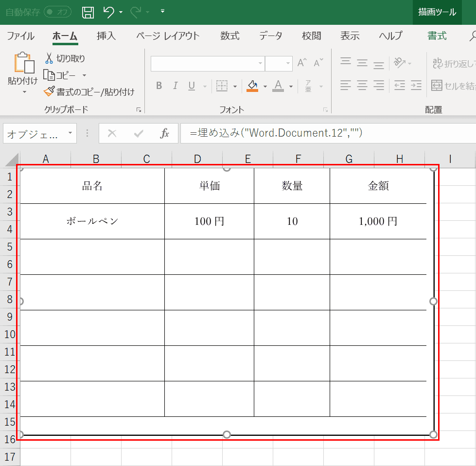
Task: Switch to the 校閲 tab
Action: click(x=312, y=36)
